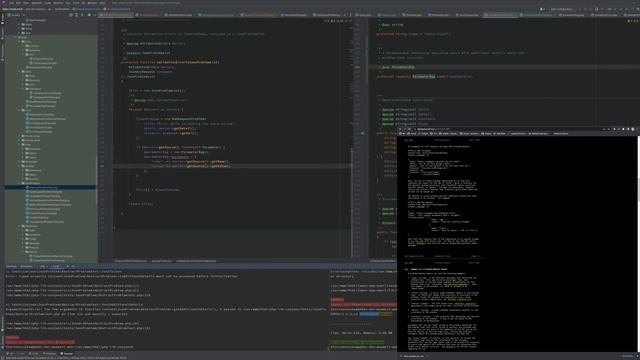Viewport: 640px width, 360px height.
Task: Click the left editor's vertical scrollbar
Action: (351, 202)
